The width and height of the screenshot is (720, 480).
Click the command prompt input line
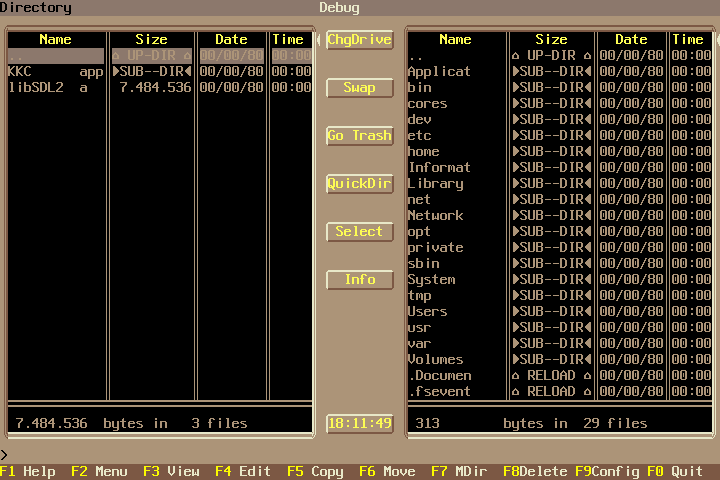[360, 456]
